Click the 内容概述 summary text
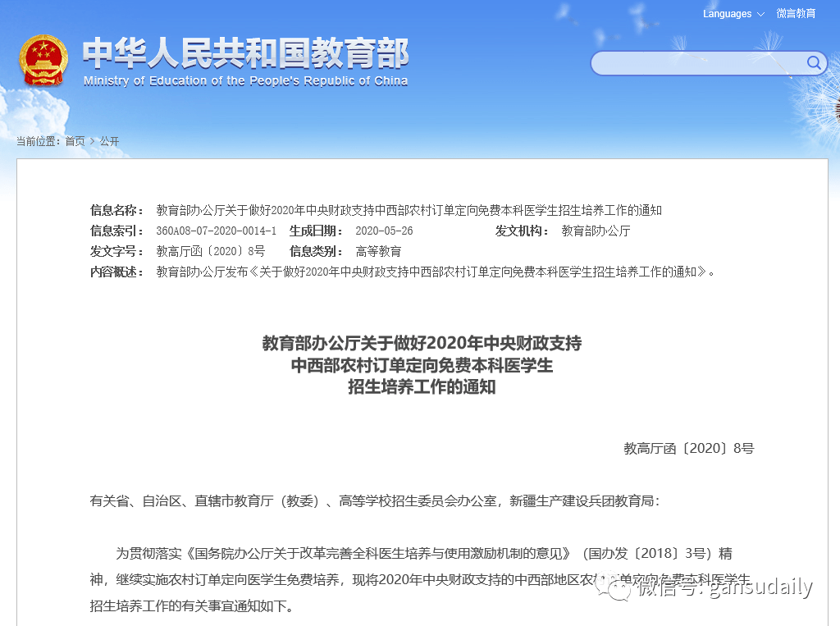The image size is (840, 626). tap(436, 272)
